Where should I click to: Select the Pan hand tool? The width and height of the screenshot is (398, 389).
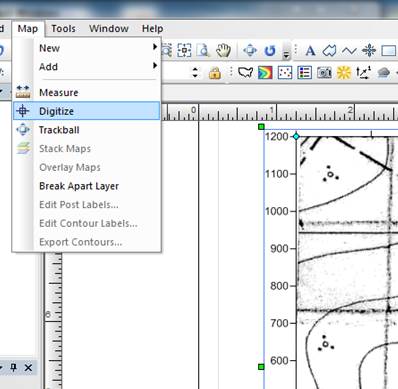[223, 51]
